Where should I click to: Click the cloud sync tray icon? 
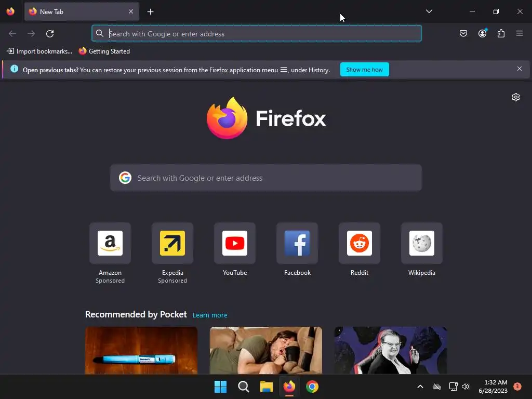[437, 387]
